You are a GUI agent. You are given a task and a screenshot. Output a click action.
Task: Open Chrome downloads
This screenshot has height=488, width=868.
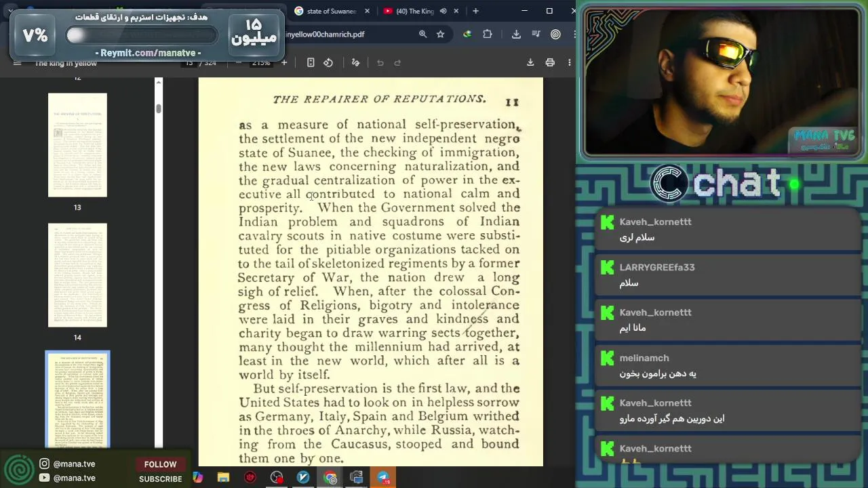[x=516, y=34]
